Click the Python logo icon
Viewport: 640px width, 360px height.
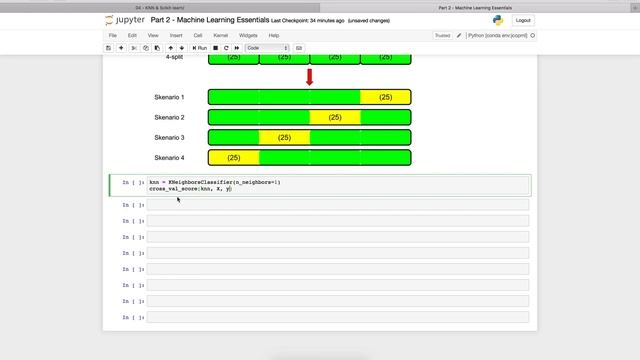click(498, 20)
